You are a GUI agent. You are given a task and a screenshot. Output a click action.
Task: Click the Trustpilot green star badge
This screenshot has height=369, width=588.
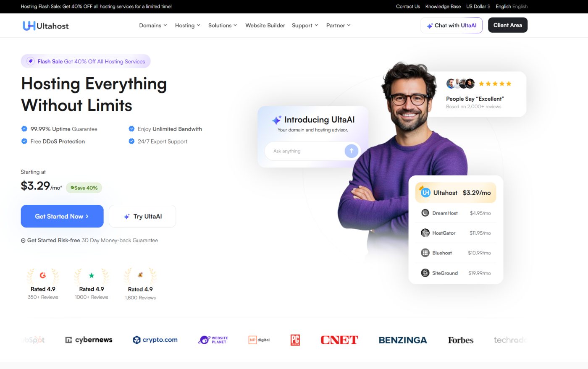[92, 275]
